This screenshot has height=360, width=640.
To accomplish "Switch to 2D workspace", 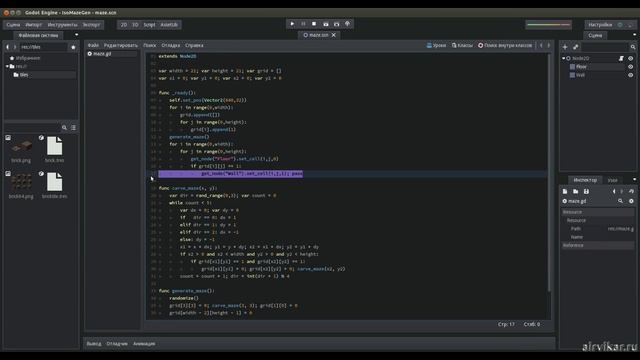I will [124, 25].
